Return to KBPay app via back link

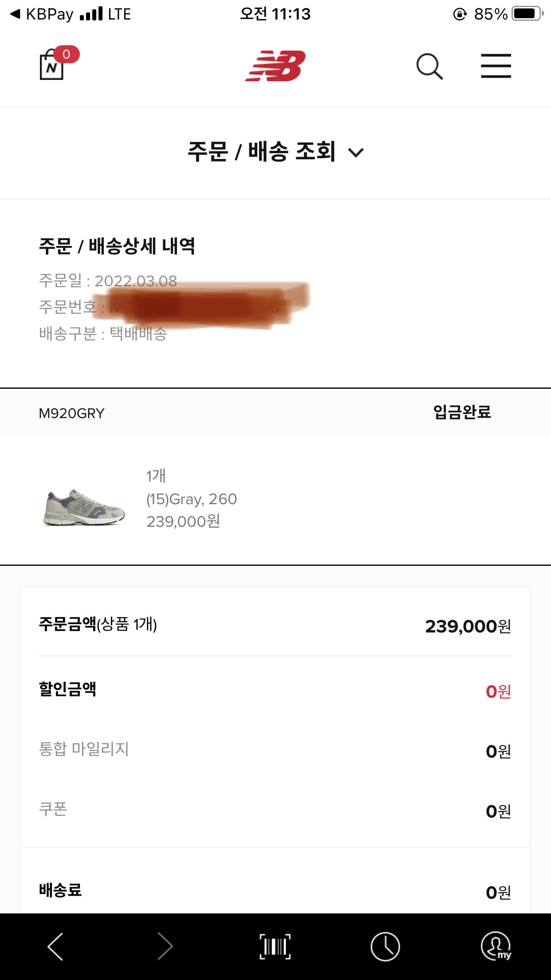click(x=42, y=14)
